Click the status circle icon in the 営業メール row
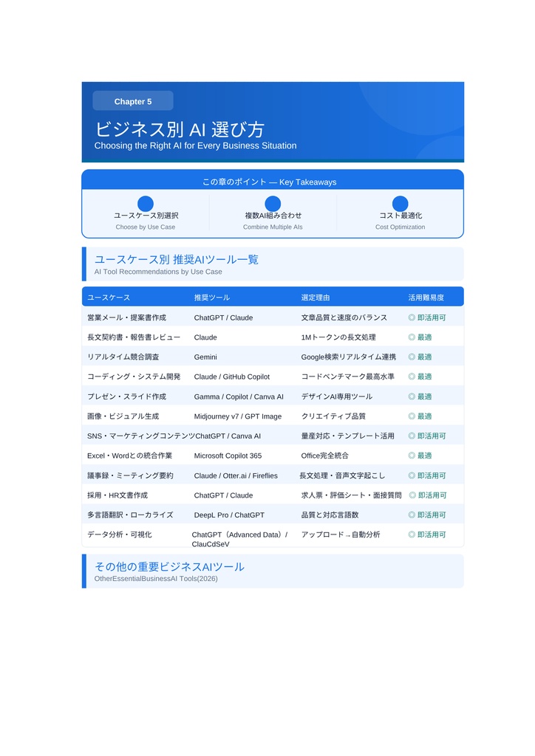535x756 pixels. (412, 317)
